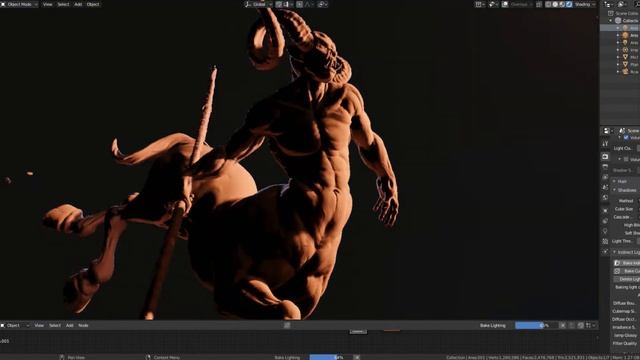Switch to rendered shading mode

(569, 4)
